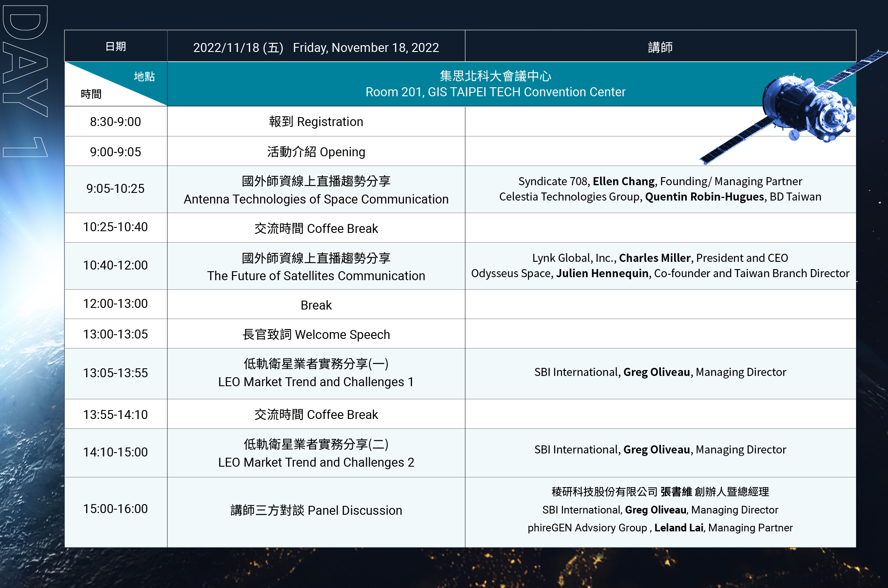Click the 報到 Registration entry
The height and width of the screenshot is (588, 888).
(x=316, y=122)
